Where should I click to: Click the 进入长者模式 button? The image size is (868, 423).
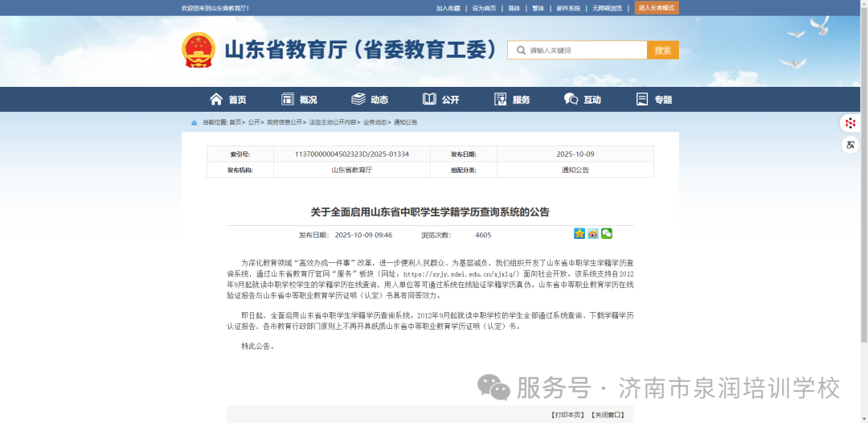pyautogui.click(x=657, y=8)
